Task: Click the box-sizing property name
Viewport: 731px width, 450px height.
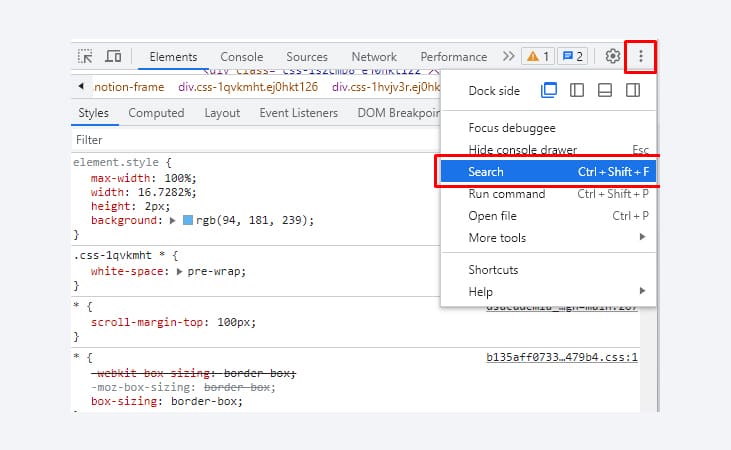Action: pos(124,401)
